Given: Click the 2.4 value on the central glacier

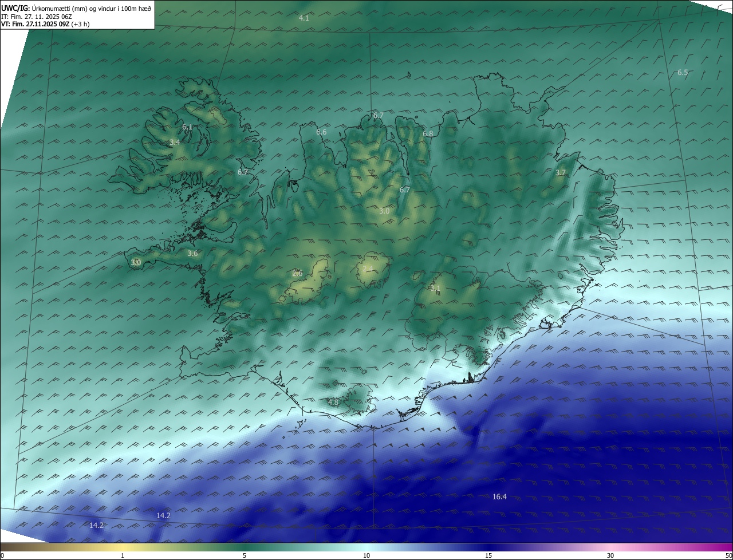Looking at the screenshot, I should coord(368,269).
